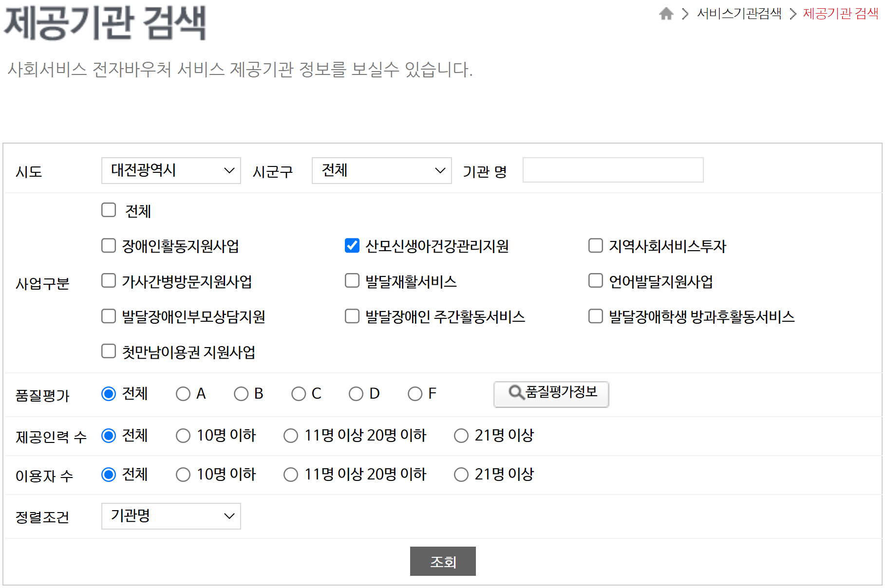
Task: Check 지역사회서비스투자 checkbox
Action: coord(596,245)
